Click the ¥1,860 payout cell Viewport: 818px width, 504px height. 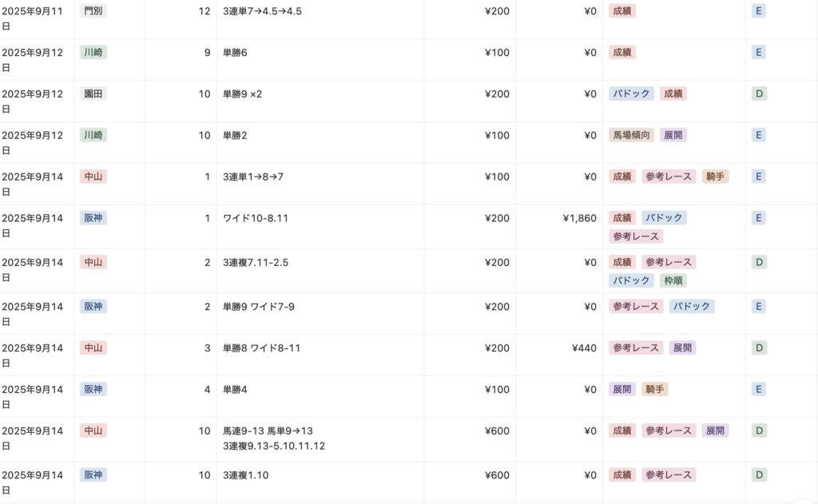click(x=579, y=218)
